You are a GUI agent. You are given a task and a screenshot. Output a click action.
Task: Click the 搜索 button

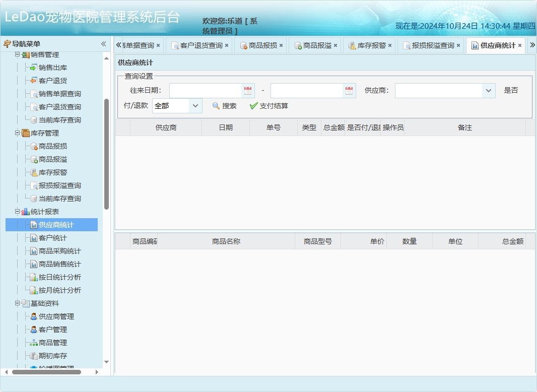225,106
